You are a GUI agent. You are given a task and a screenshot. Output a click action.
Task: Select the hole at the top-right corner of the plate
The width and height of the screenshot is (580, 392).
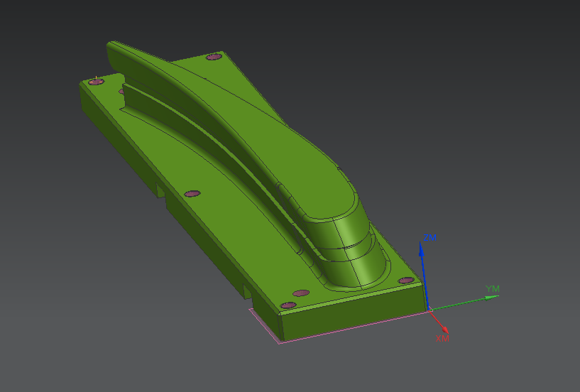tap(213, 57)
